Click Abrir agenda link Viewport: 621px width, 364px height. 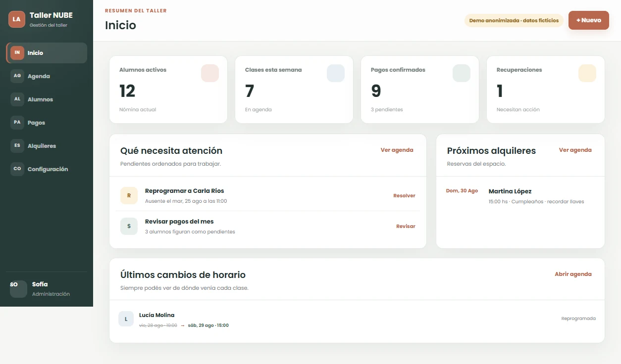[x=573, y=274]
